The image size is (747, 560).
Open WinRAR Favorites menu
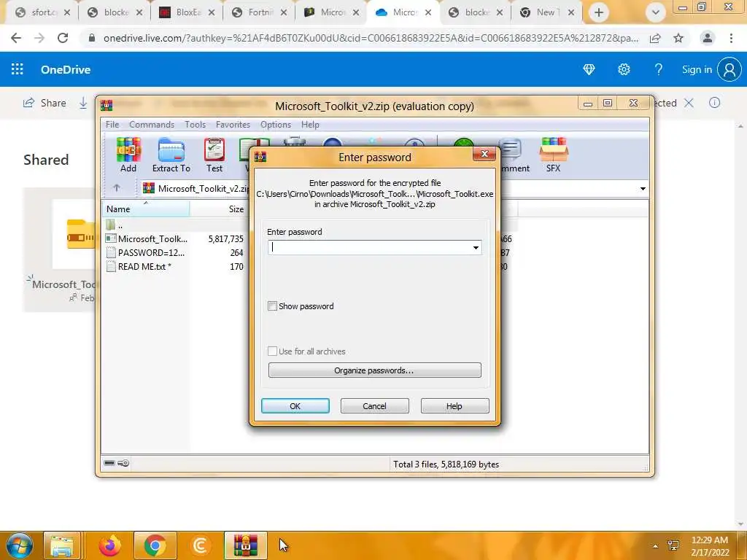(233, 124)
